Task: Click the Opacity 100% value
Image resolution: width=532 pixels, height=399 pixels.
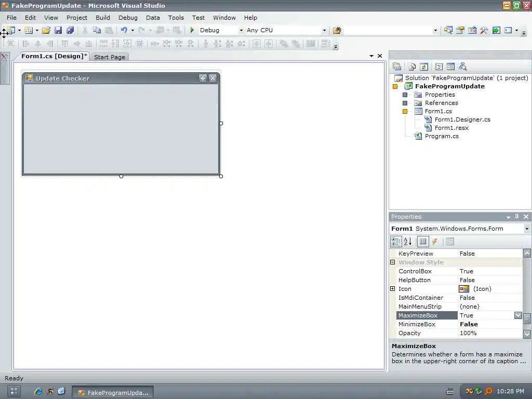Action: tap(468, 333)
